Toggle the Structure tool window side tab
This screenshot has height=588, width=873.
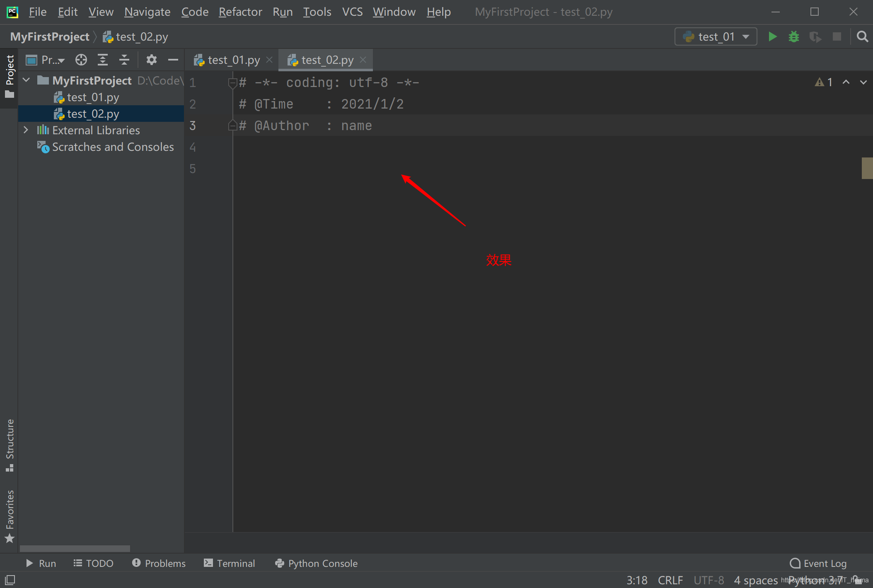pyautogui.click(x=10, y=444)
